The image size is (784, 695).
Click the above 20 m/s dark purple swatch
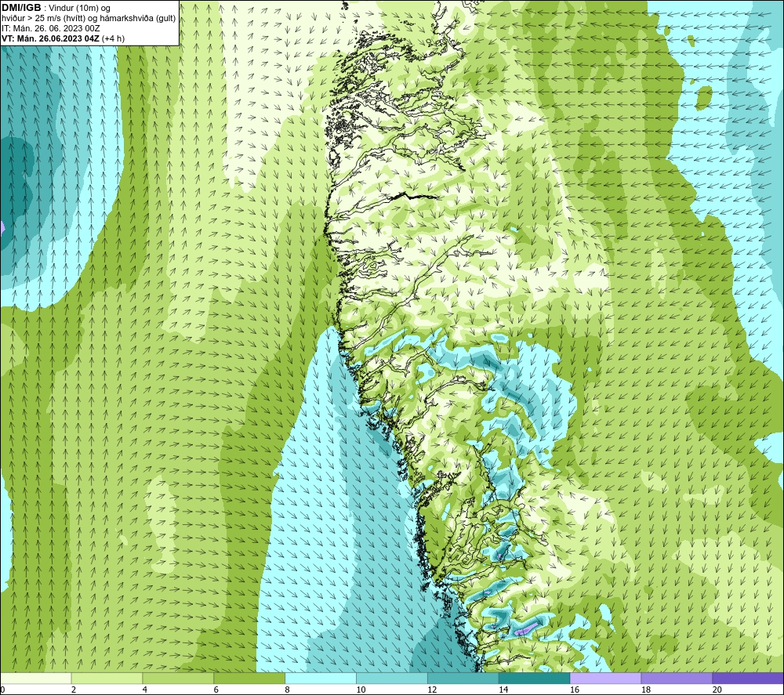pyautogui.click(x=748, y=678)
